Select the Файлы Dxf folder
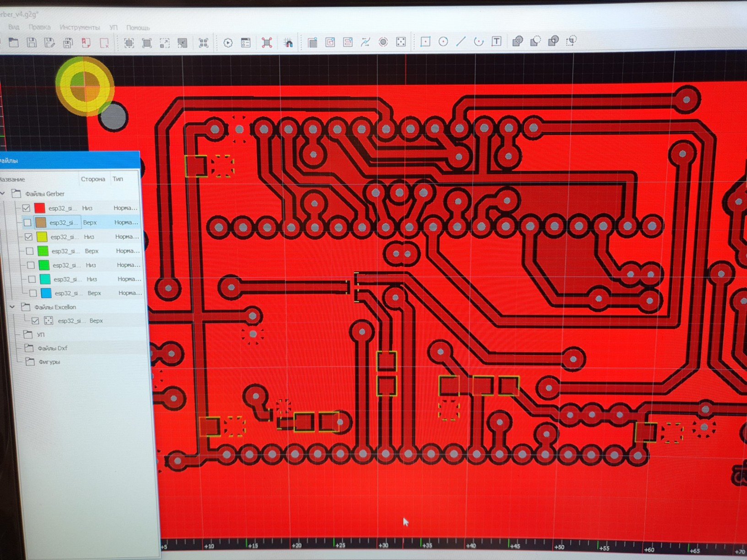 pos(52,348)
